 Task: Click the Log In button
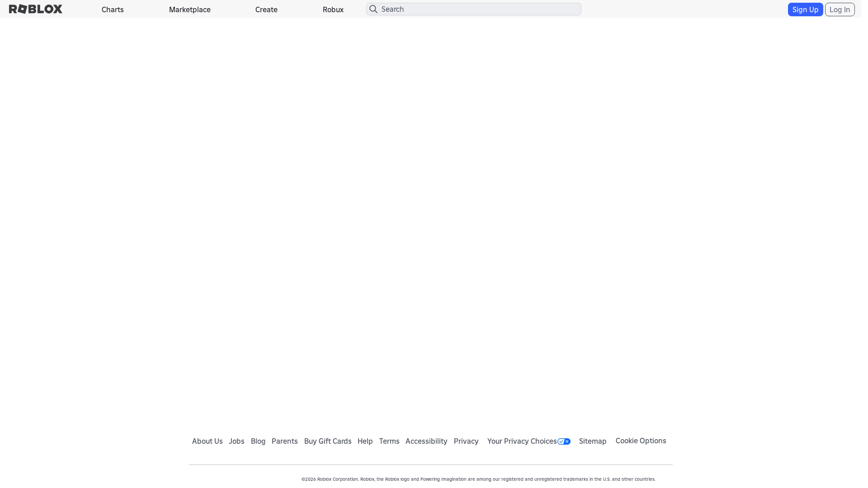point(840,9)
